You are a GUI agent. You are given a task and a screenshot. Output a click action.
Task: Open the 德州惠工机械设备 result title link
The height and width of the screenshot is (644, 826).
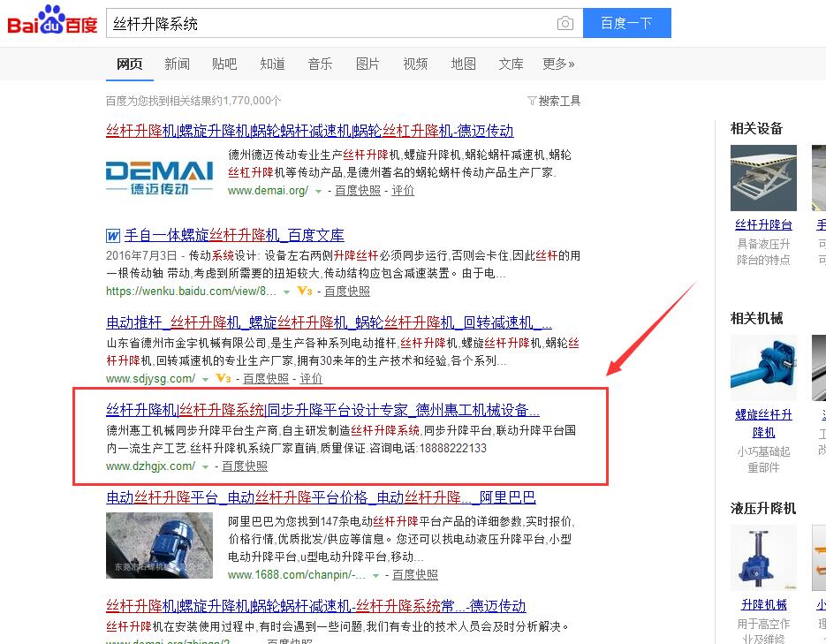[322, 410]
